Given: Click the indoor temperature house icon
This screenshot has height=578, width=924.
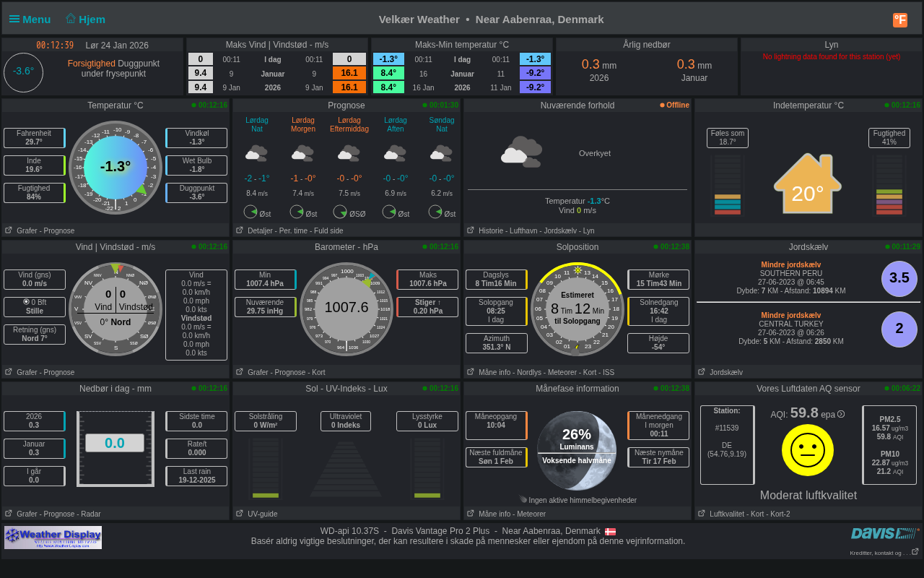Looking at the screenshot, I should [x=807, y=184].
